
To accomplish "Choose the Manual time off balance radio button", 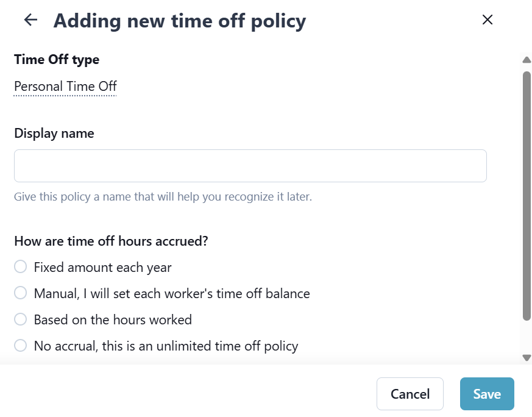I will pyautogui.click(x=21, y=293).
